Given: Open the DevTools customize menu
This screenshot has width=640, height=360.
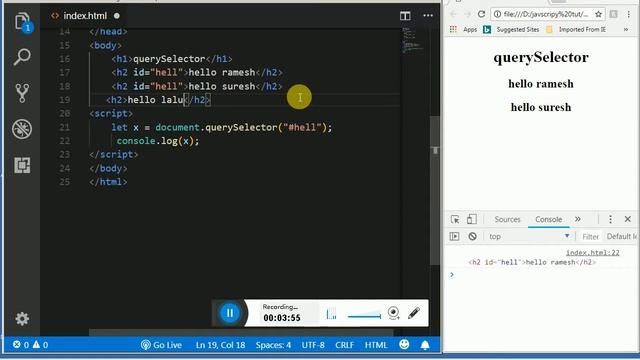Looking at the screenshot, I should (x=610, y=219).
